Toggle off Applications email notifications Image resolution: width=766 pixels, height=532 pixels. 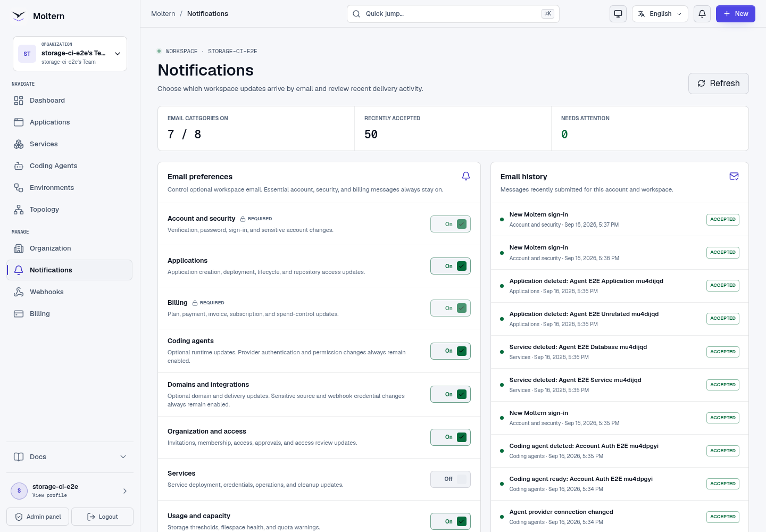[451, 266]
